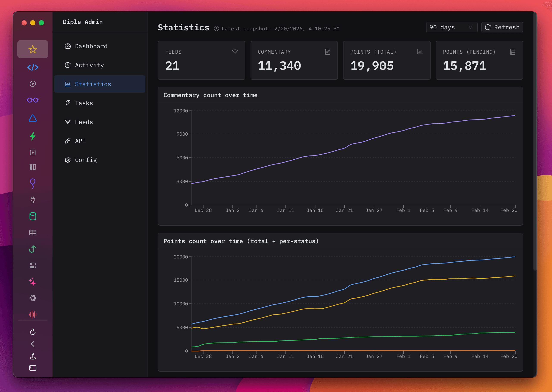Screen dimensions: 552x392
Task: Select the toggles/switches icon in the sidebar
Action: 33,266
